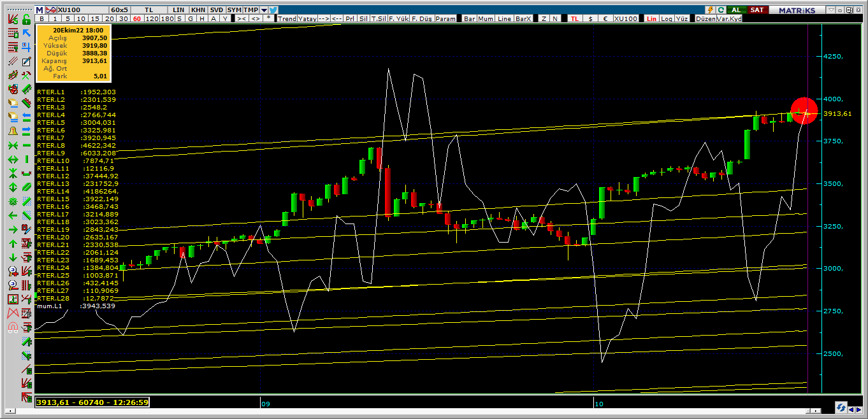Viewport: 868px width, 419px height.
Task: Switch price display to dollar
Action: (591, 19)
